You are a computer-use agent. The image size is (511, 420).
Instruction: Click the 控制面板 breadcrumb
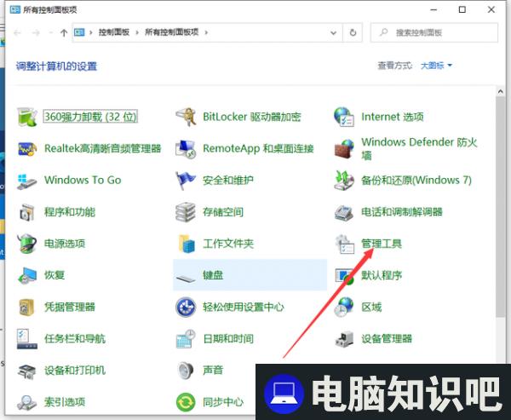click(x=114, y=32)
